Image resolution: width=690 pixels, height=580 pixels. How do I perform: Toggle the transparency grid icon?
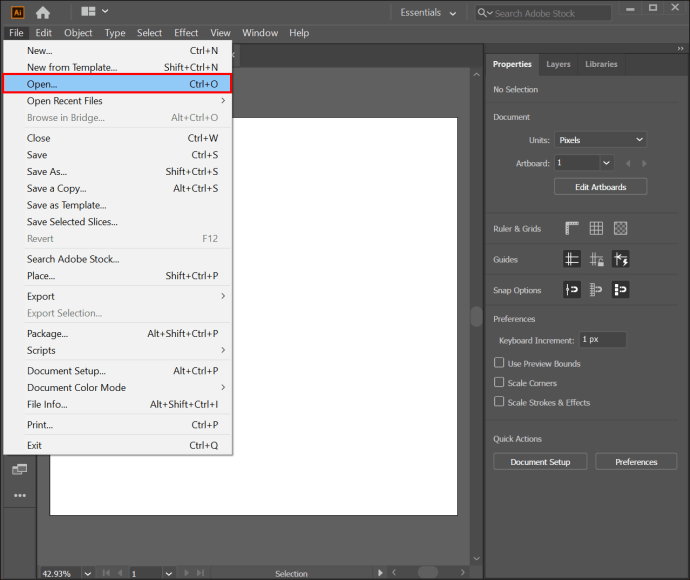point(620,229)
